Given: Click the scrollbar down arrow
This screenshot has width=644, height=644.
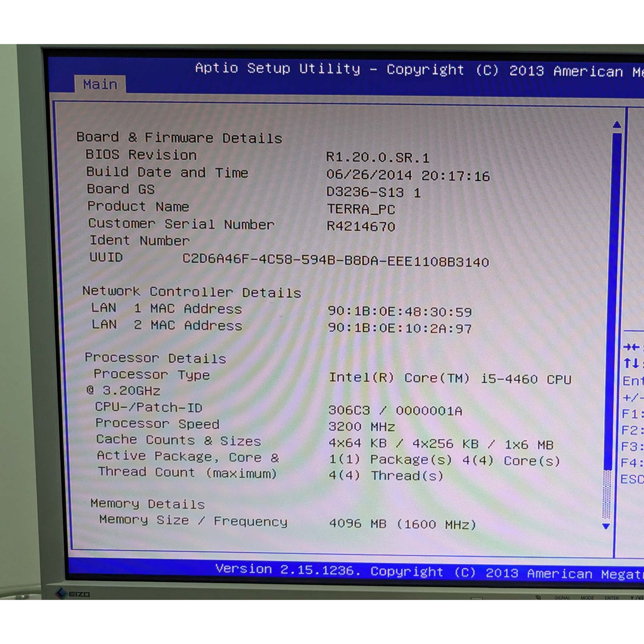Looking at the screenshot, I should coord(606,526).
